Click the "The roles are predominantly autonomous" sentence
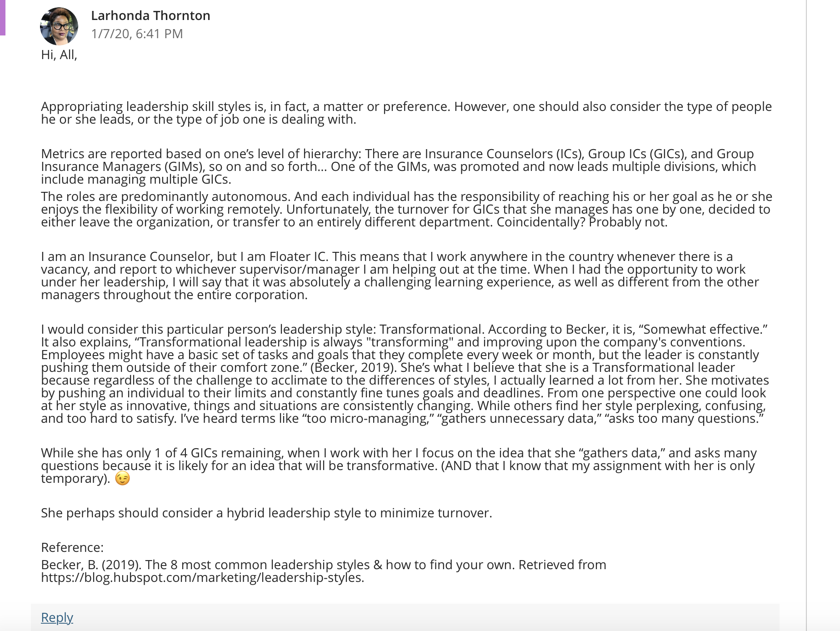Image resolution: width=840 pixels, height=631 pixels. (x=406, y=209)
